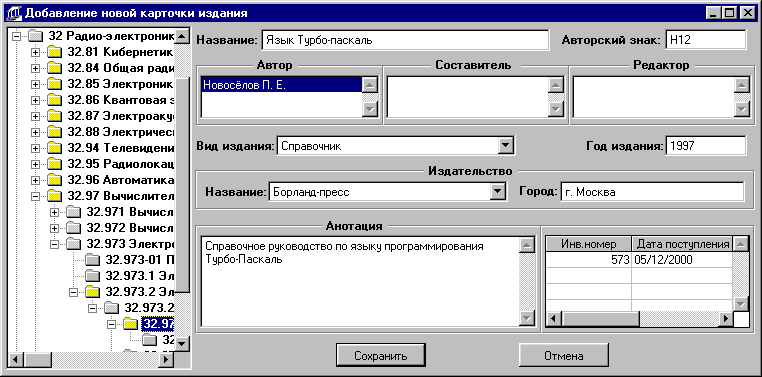
Task: Click the Составитель list scroll down arrow
Action: (555, 110)
